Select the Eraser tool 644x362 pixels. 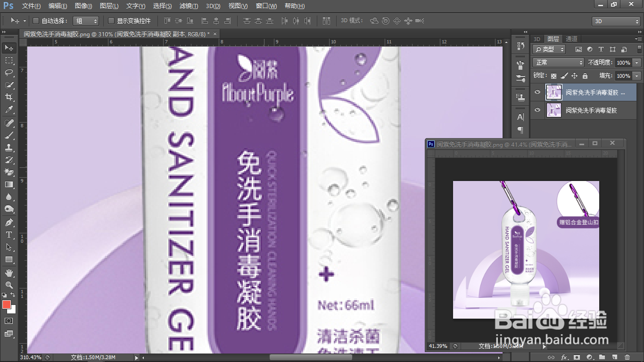tap(9, 172)
